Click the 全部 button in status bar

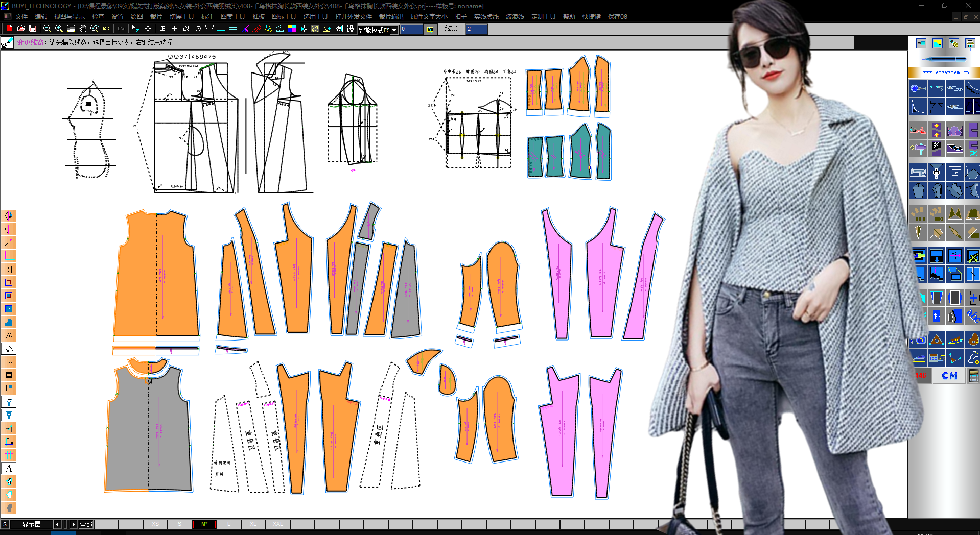[86, 524]
